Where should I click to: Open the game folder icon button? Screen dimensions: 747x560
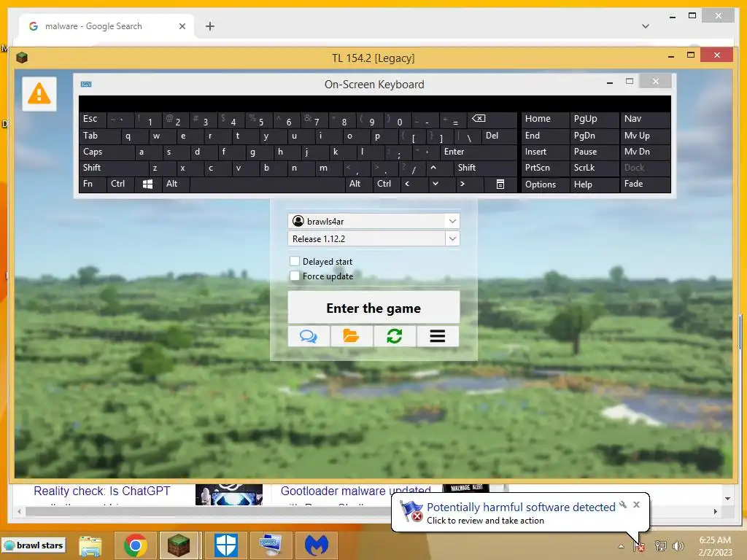point(352,336)
